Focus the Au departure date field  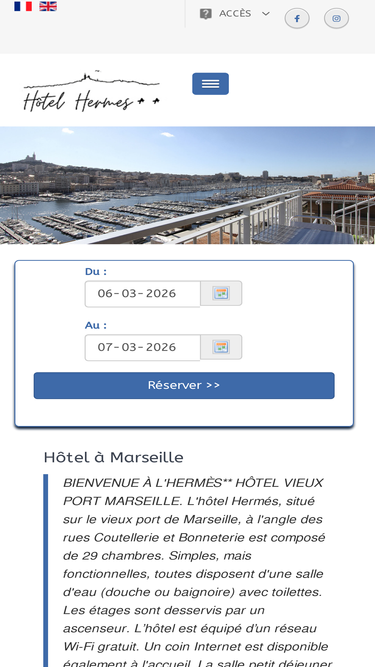[x=142, y=348]
